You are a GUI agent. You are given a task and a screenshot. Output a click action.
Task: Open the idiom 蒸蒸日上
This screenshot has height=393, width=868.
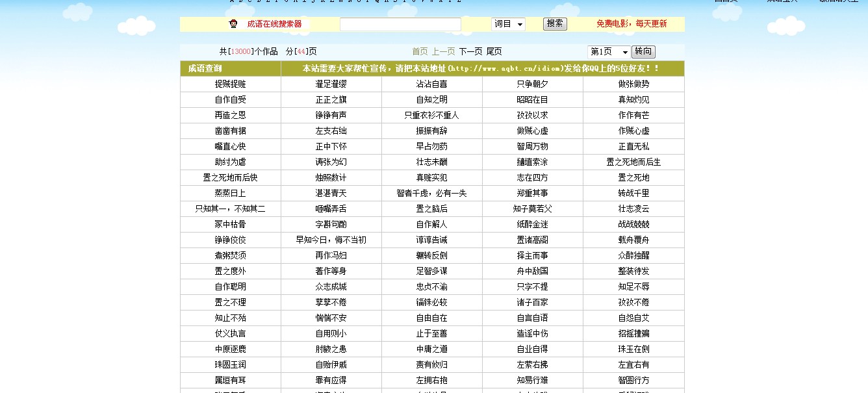click(x=231, y=194)
